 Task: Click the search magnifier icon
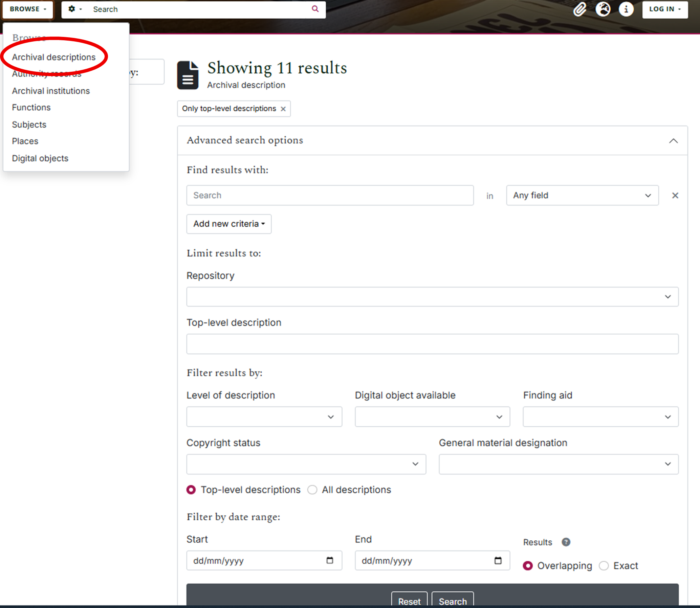(x=315, y=9)
